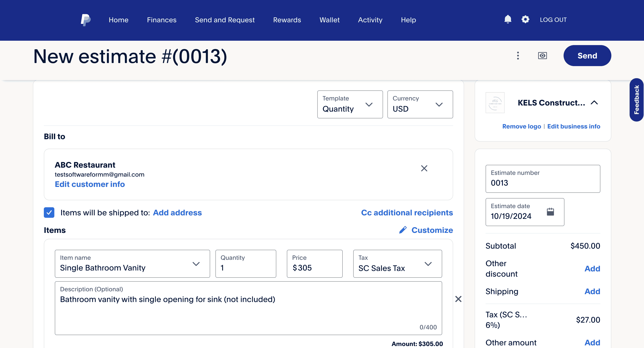Click Add address for shipping destination
The width and height of the screenshot is (644, 348).
click(177, 213)
